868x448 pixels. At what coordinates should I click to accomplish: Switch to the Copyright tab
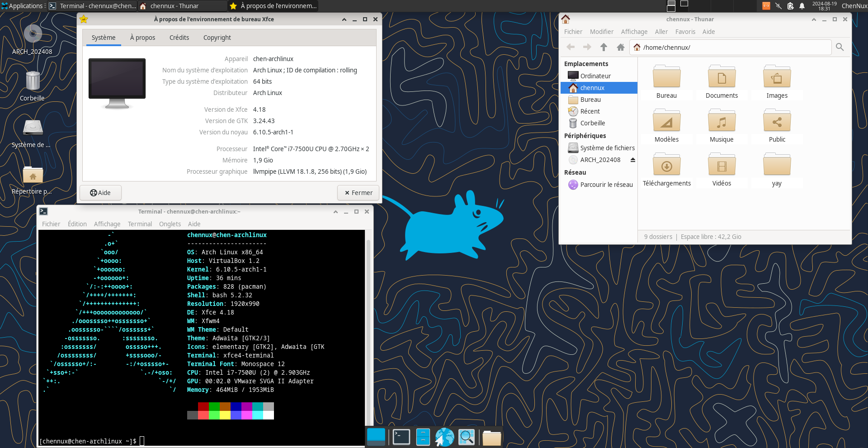coord(217,38)
